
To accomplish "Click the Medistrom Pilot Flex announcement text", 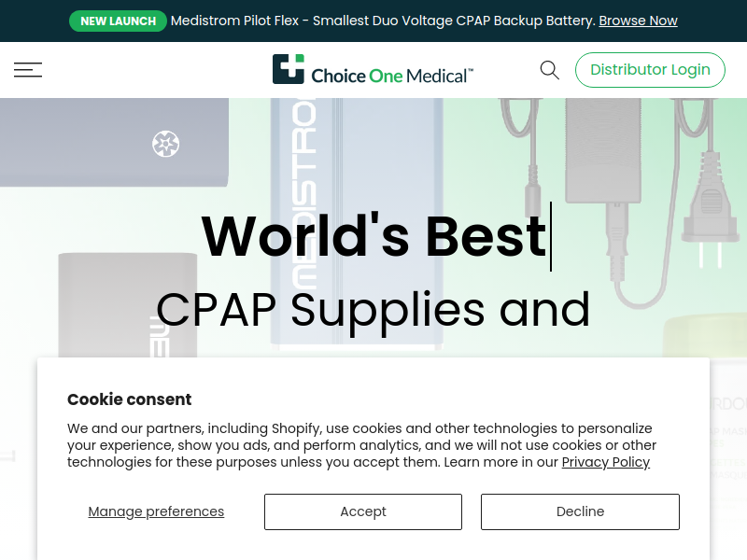I will 383,21.
